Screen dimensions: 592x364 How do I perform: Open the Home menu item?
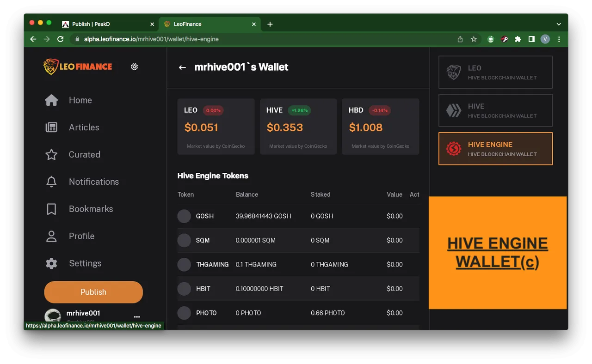click(x=80, y=100)
